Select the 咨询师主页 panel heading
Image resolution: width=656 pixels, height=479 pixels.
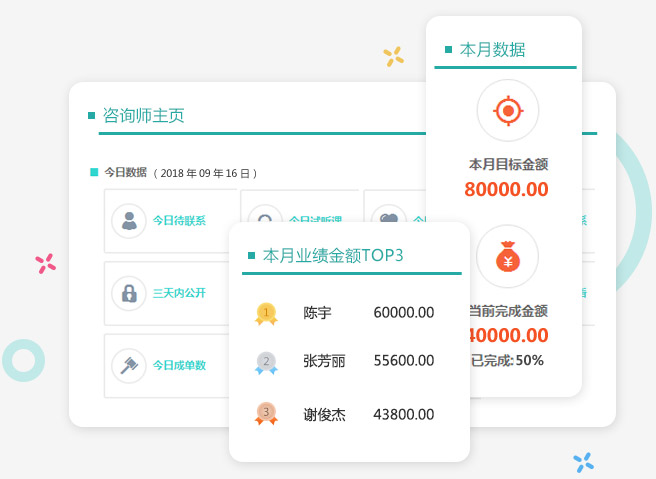(144, 115)
